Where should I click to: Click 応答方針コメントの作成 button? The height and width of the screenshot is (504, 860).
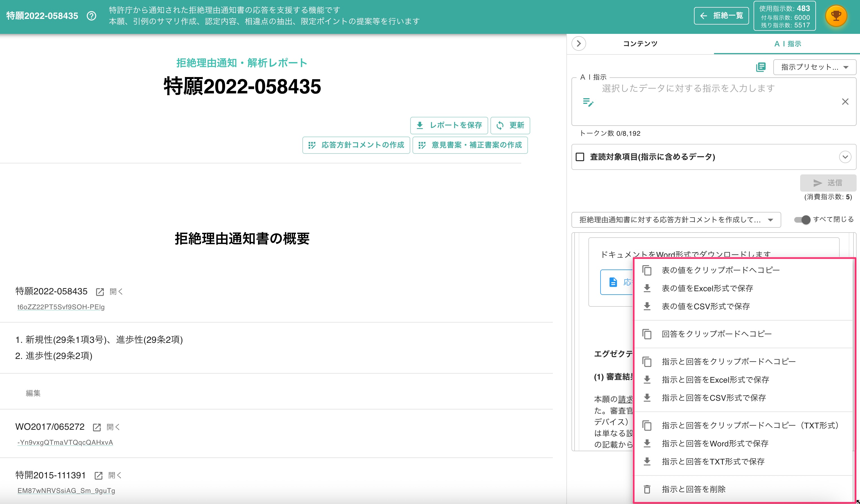pos(356,145)
